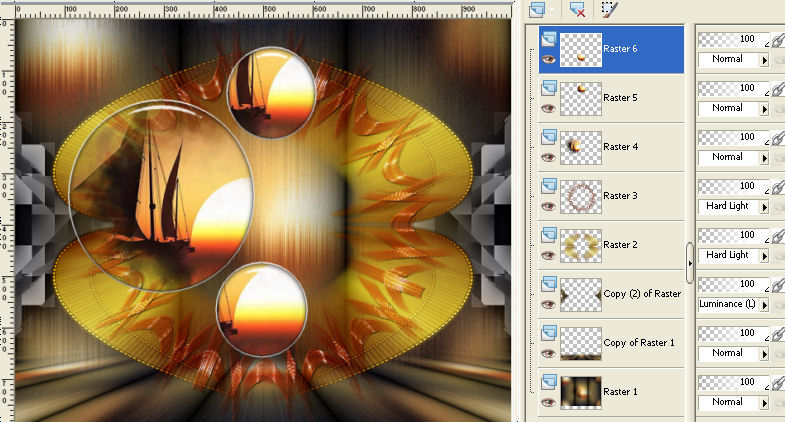Click the layer type icon for Copy (2) of Raster

549,284
